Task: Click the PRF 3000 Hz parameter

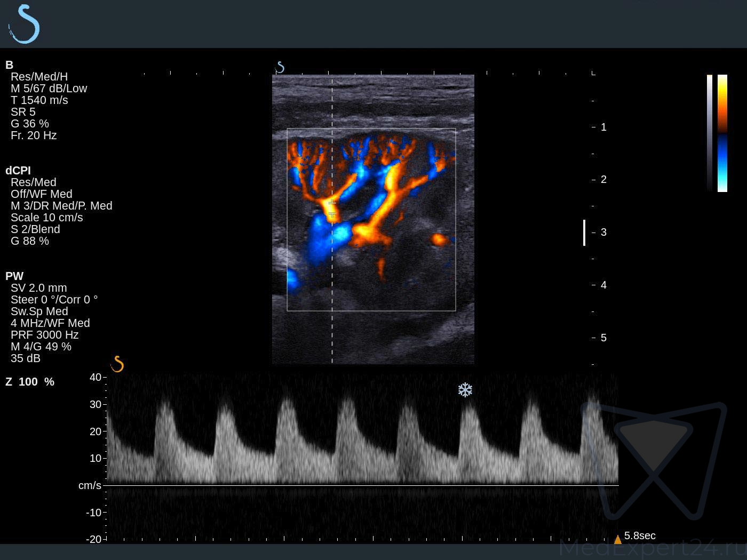Action: point(45,335)
